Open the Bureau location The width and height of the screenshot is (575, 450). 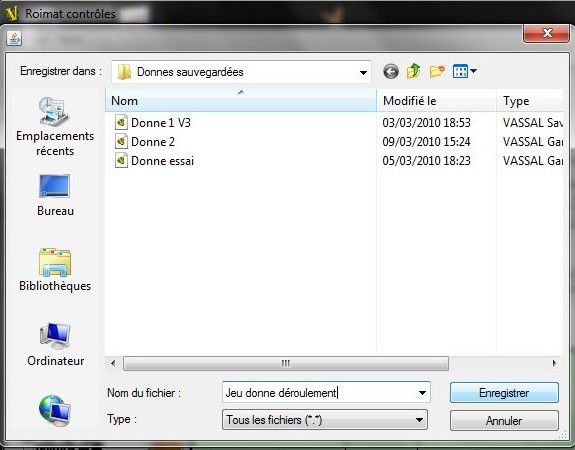pos(55,195)
